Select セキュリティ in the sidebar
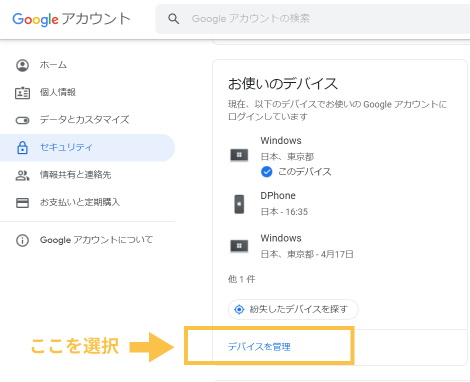Screen dimensions: 470x382 point(87,148)
